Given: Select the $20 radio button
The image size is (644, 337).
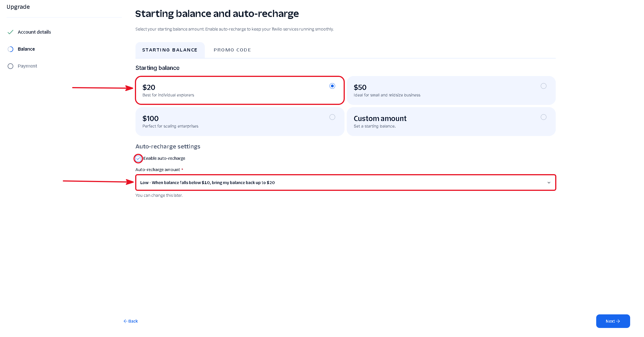Looking at the screenshot, I should (332, 86).
